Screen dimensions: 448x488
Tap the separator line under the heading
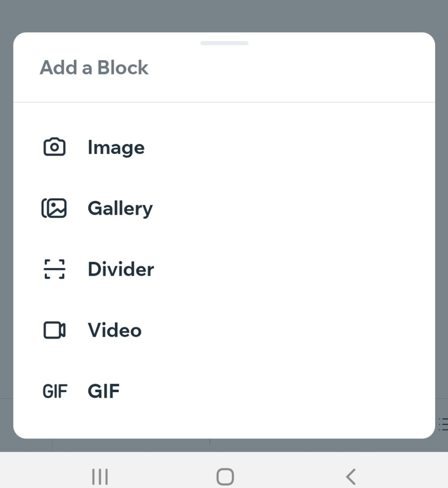224,102
